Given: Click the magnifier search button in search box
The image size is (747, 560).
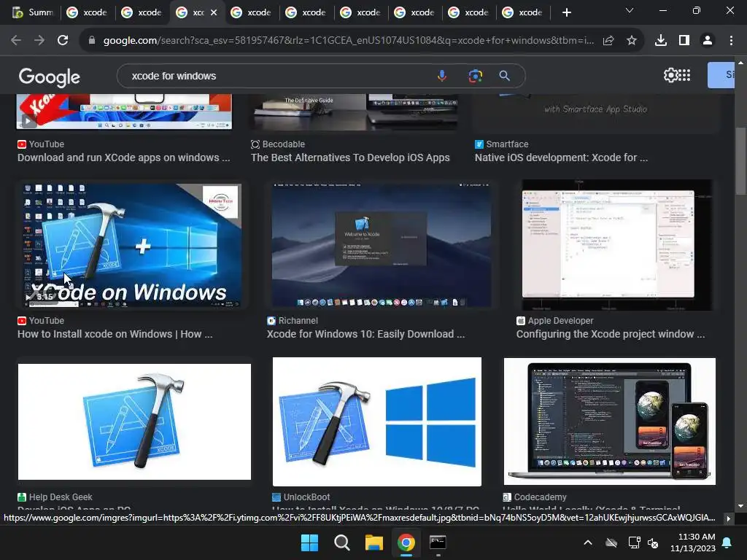Looking at the screenshot, I should 505,76.
